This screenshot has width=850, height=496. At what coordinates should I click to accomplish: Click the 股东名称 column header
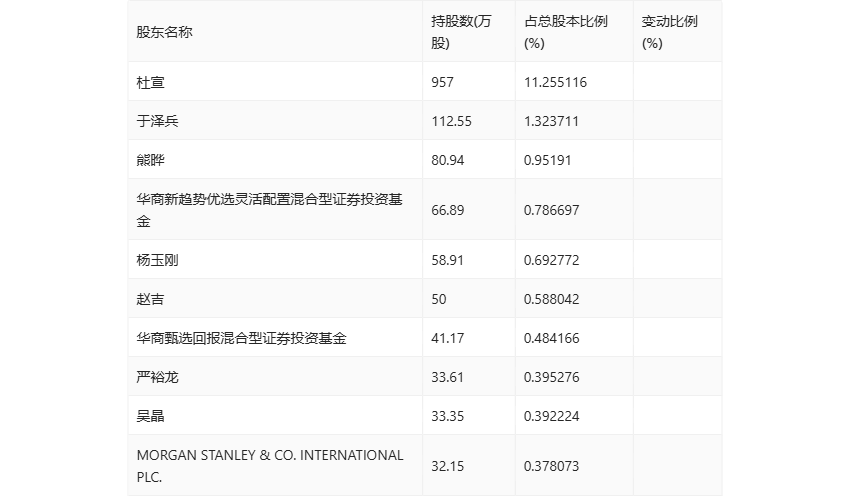164,32
